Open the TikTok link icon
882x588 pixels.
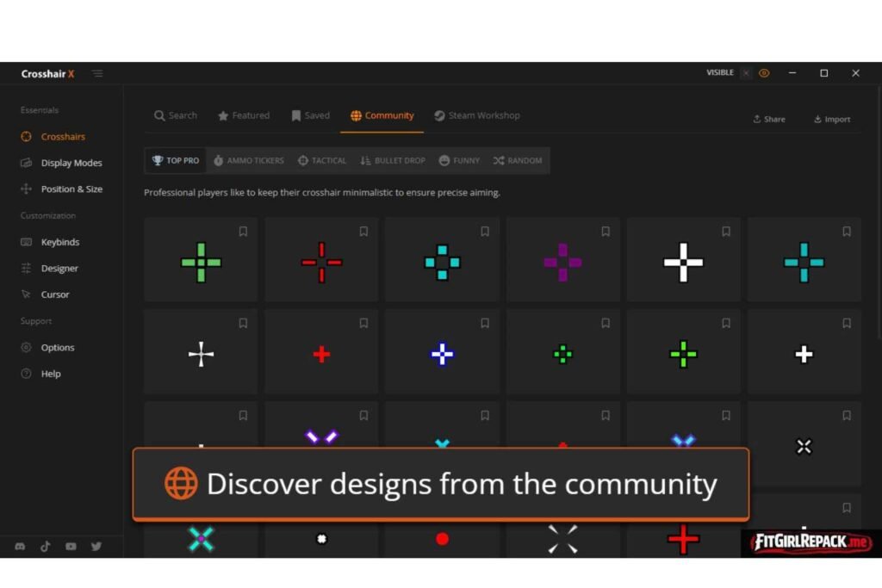[45, 546]
